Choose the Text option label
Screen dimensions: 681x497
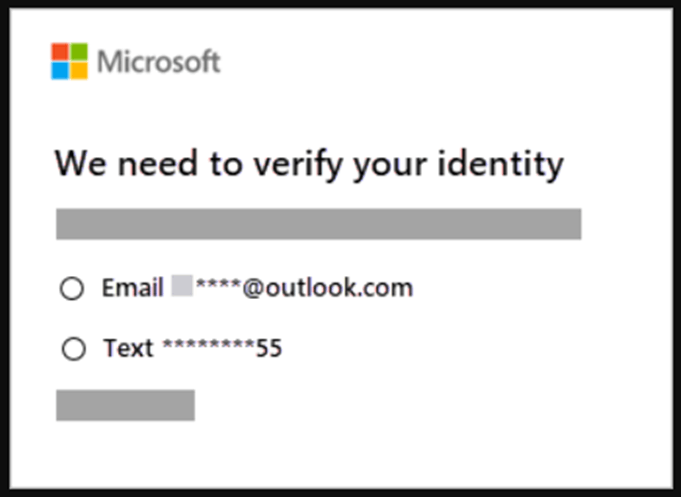pyautogui.click(x=128, y=348)
